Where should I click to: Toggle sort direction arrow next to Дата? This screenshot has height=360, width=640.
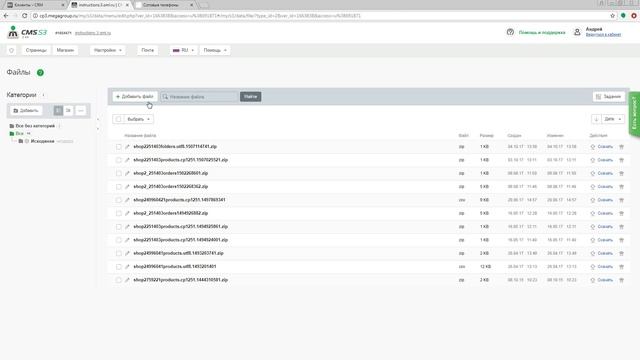tap(596, 119)
